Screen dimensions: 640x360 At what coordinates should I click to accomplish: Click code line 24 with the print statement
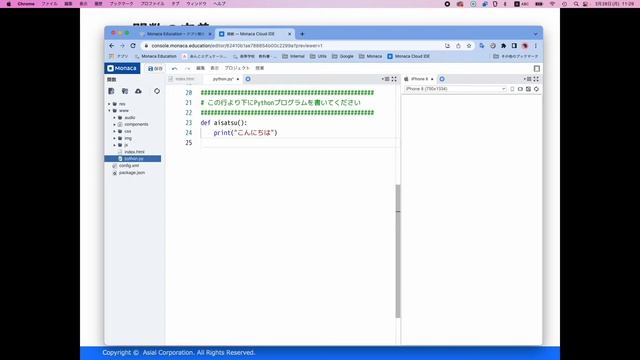tap(245, 133)
